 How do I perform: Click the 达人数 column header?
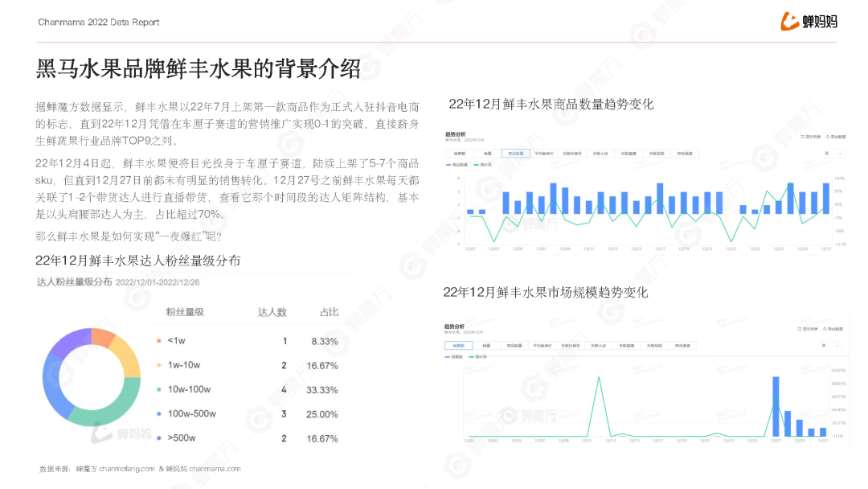(x=272, y=312)
